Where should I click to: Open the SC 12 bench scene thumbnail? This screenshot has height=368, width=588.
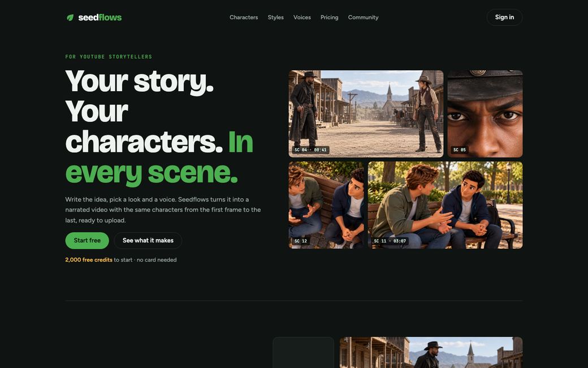coord(326,205)
